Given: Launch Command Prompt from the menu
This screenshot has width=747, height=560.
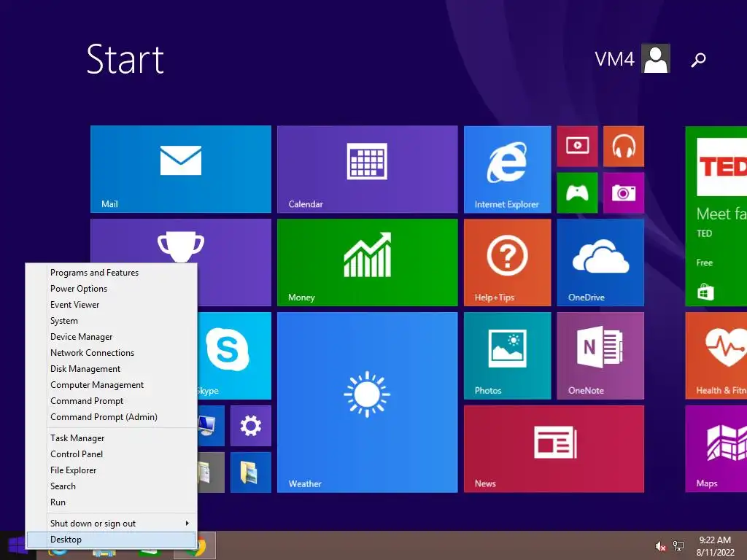Looking at the screenshot, I should coord(112,401).
